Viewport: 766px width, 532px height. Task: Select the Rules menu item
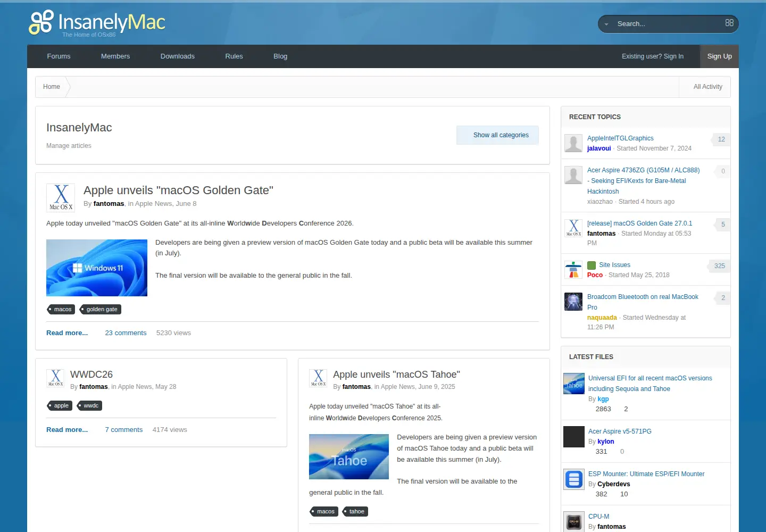pyautogui.click(x=234, y=56)
